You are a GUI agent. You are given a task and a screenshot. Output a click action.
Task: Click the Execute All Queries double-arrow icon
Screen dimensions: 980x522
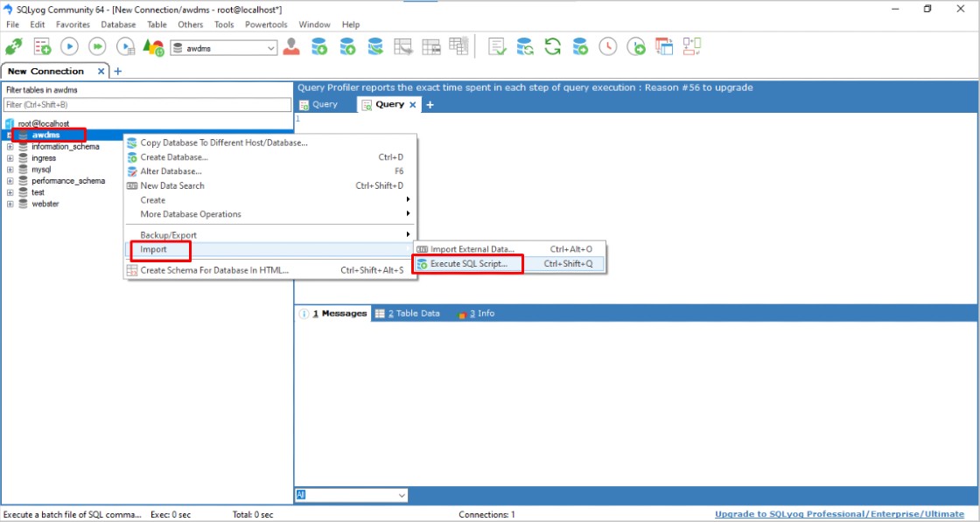click(x=97, y=47)
